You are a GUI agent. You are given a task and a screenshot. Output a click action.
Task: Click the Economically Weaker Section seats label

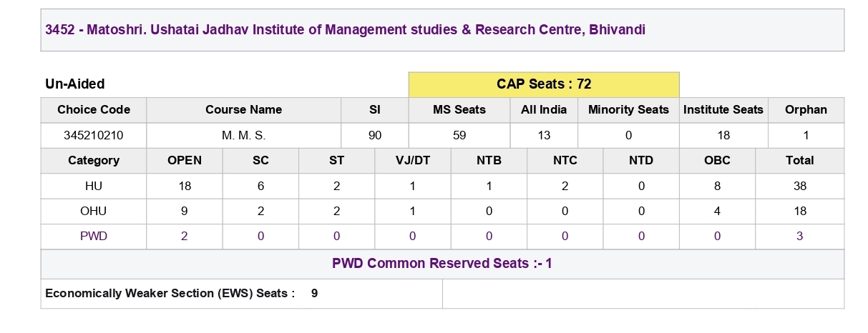point(170,293)
